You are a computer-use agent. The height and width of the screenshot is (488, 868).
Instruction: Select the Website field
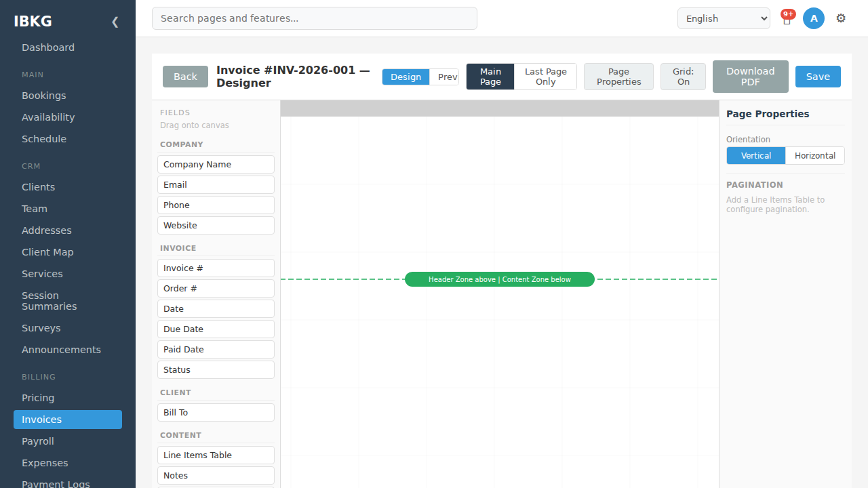coord(216,225)
